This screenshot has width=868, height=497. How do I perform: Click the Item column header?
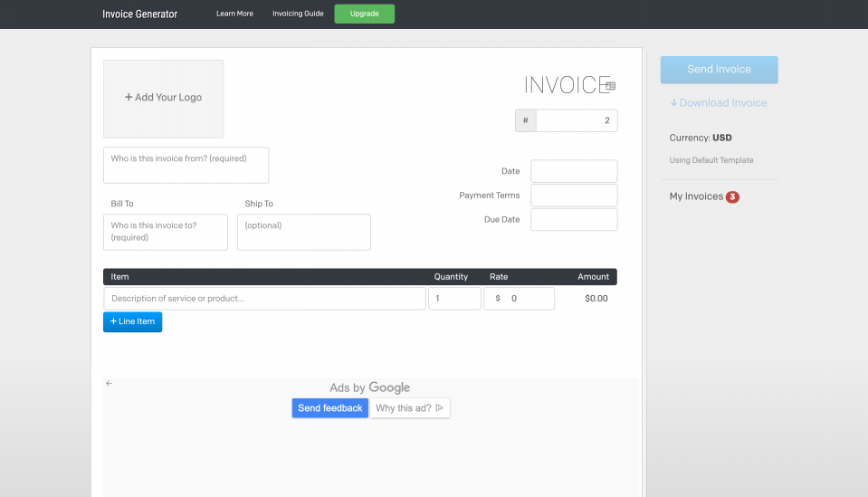[x=119, y=277]
